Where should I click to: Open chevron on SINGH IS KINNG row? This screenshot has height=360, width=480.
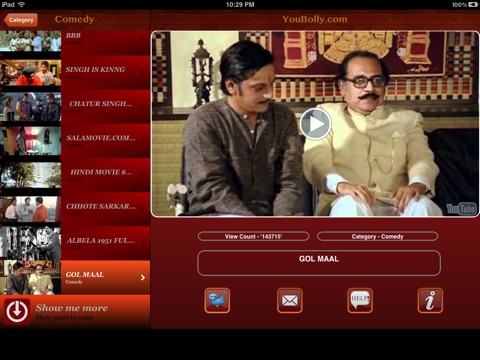(x=143, y=73)
